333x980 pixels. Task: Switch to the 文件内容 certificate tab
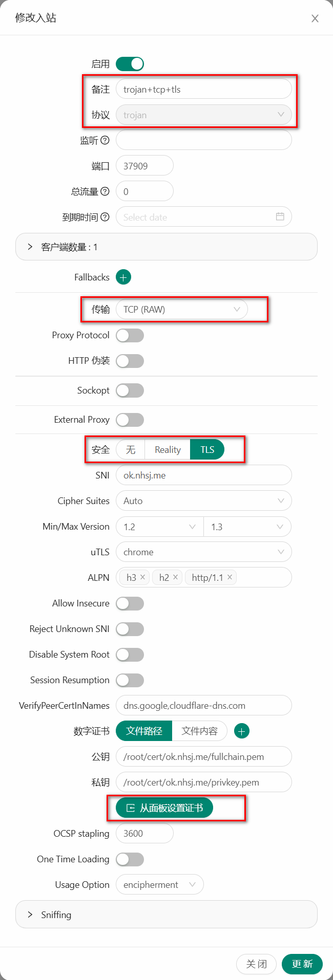pos(199,731)
